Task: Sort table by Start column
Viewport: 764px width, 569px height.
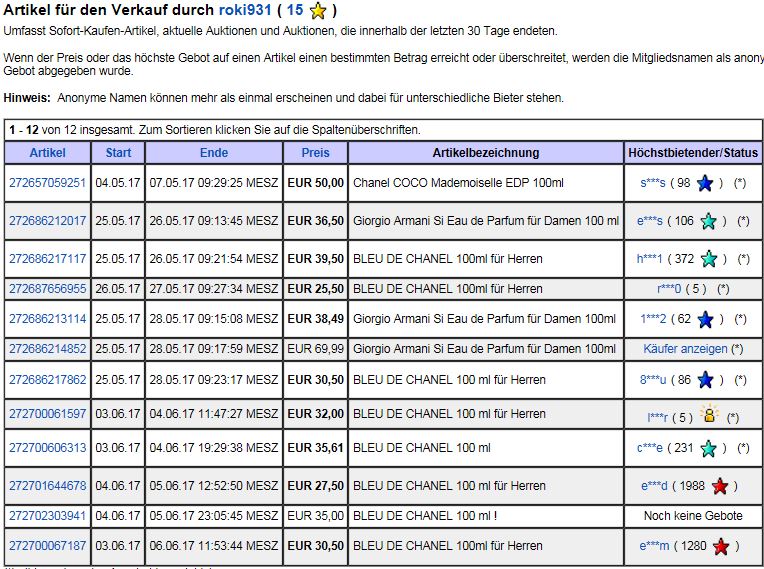Action: 118,153
